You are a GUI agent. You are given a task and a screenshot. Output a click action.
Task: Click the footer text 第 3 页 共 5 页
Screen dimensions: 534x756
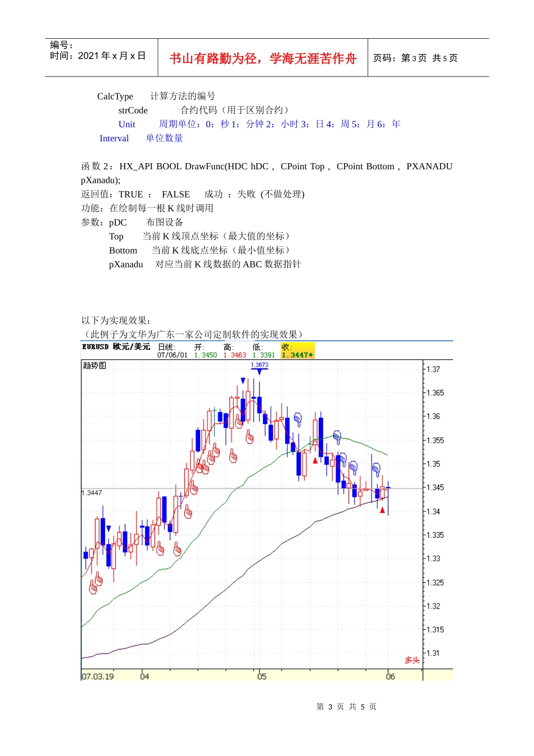click(346, 706)
